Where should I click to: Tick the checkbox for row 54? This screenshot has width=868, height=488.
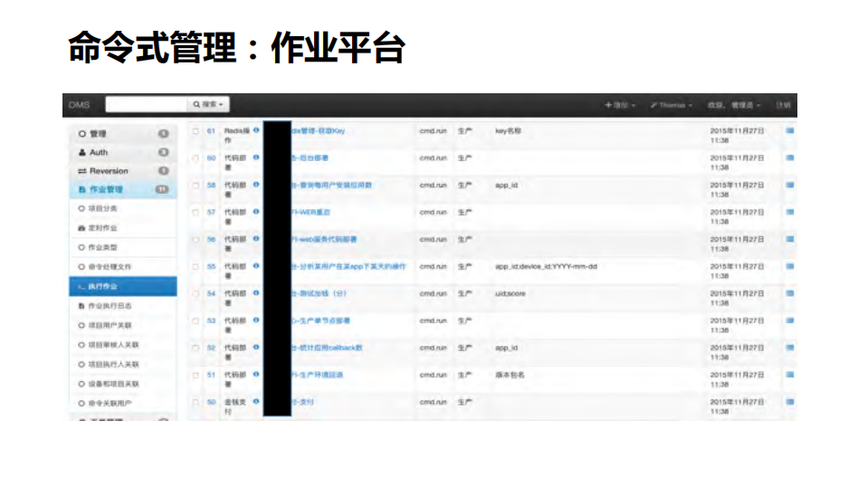(x=196, y=294)
